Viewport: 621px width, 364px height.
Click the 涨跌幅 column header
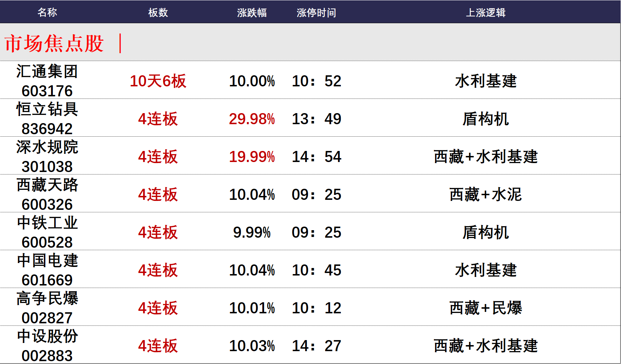252,12
